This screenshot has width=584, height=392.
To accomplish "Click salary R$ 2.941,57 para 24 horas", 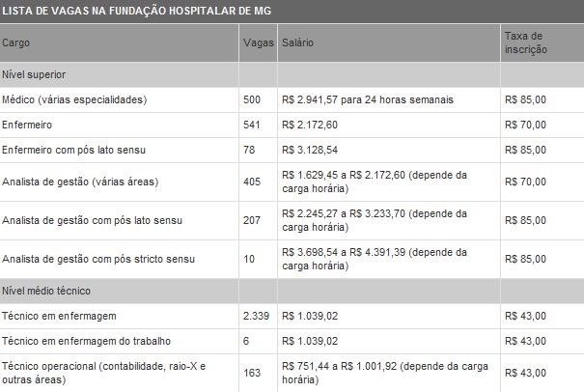I will [368, 99].
